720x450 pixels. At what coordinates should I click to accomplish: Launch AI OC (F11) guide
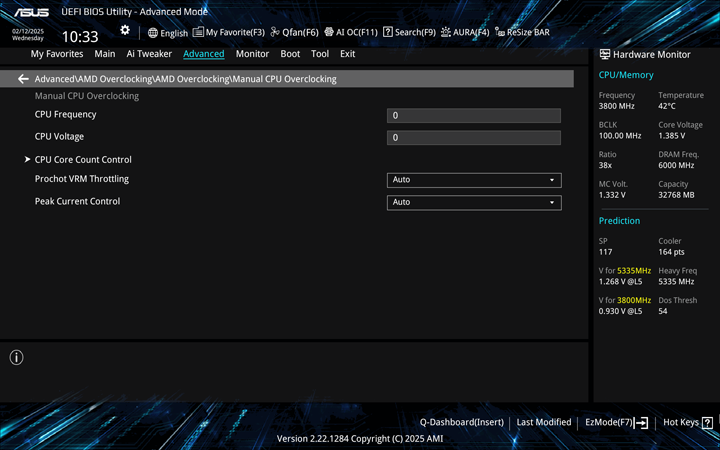[x=350, y=33]
